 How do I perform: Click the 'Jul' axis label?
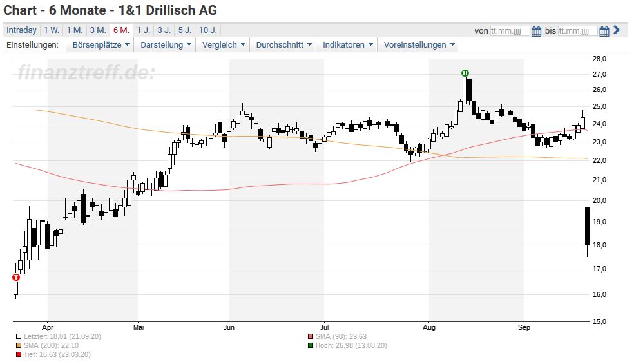(x=324, y=327)
